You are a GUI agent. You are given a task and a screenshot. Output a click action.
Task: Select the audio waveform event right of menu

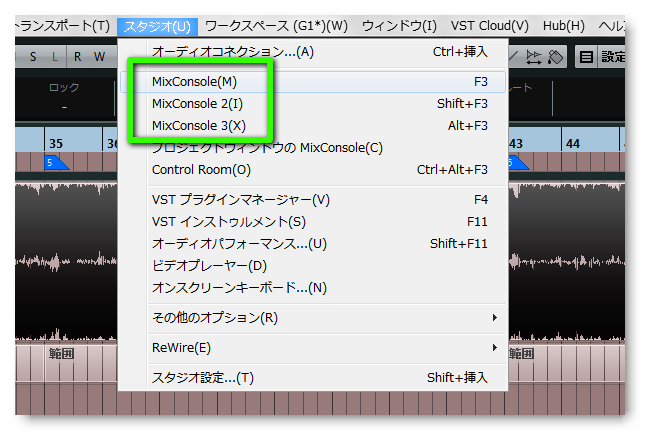click(566, 262)
